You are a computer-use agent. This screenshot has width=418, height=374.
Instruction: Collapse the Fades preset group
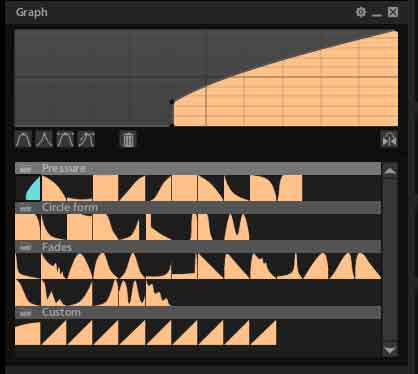pos(26,247)
